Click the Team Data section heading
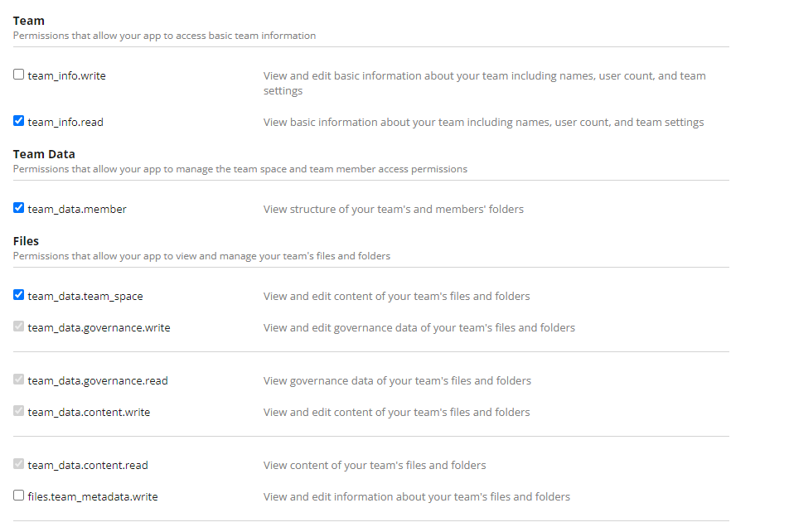The height and width of the screenshot is (532, 789). 43,153
